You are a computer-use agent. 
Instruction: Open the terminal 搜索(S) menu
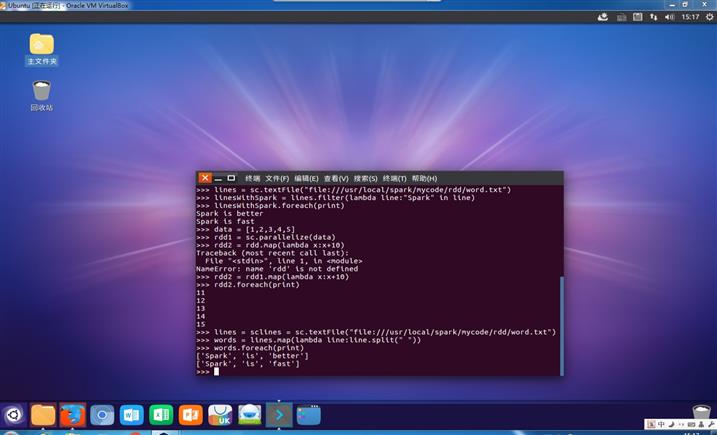click(x=365, y=178)
